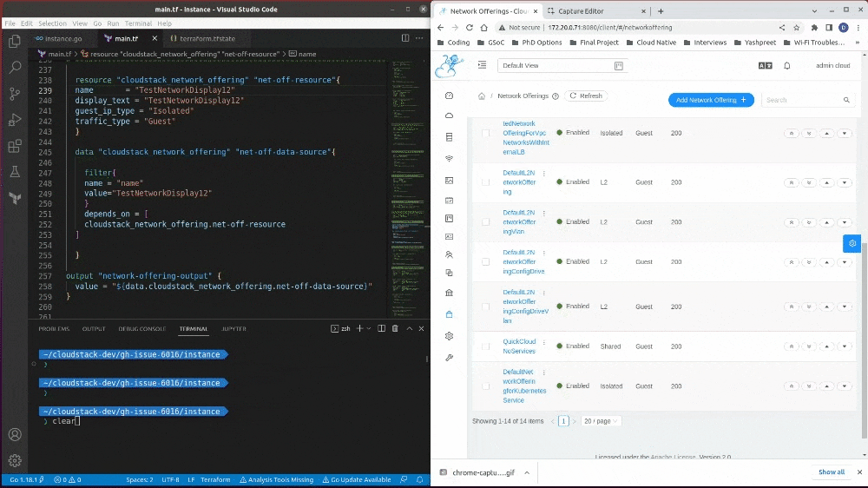Open Accounts icon in VS Code
This screenshot has width=868, height=488.
click(x=15, y=435)
